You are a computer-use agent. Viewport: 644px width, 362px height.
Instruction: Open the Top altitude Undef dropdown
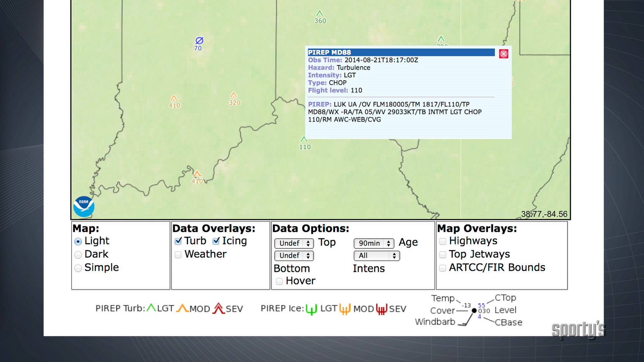tap(294, 244)
